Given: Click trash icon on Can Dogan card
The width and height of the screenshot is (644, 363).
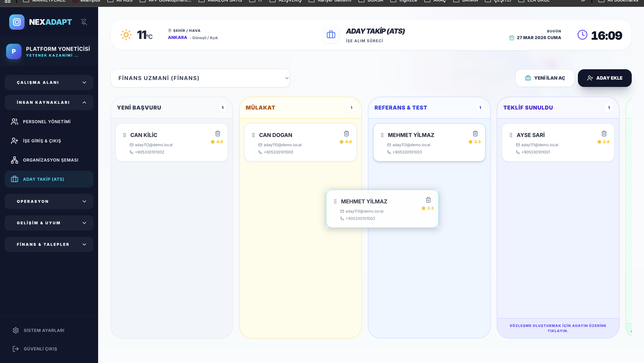Looking at the screenshot, I should point(346,134).
